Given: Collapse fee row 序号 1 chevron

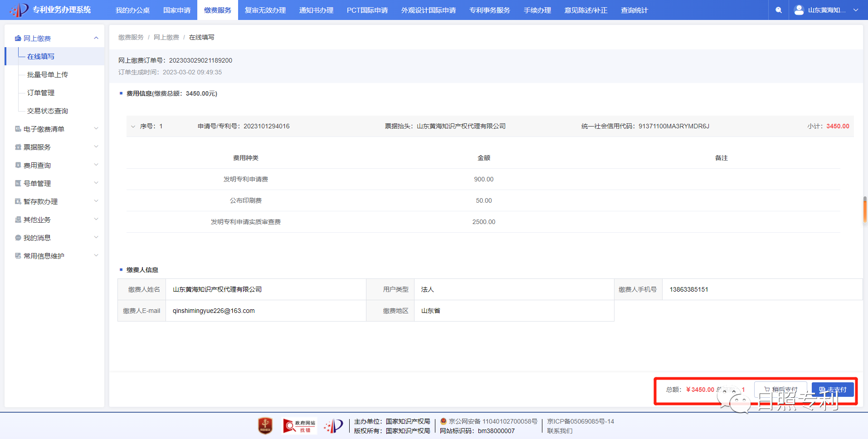Looking at the screenshot, I should pyautogui.click(x=133, y=127).
